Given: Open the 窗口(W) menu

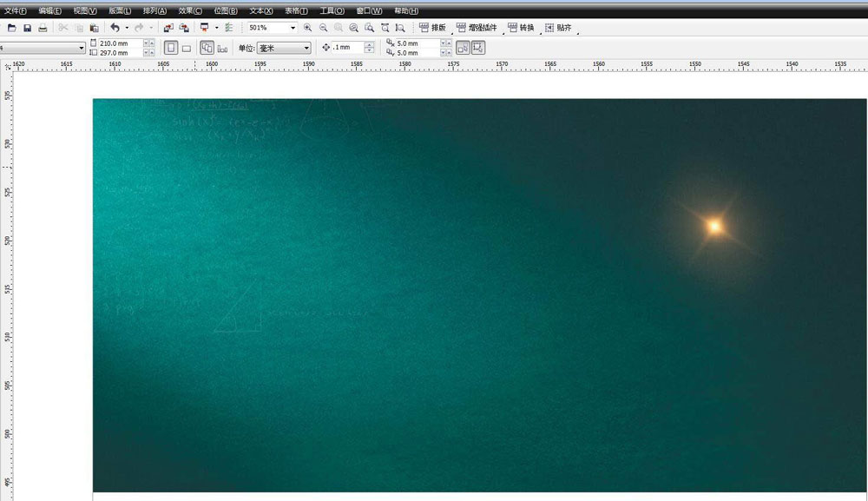Looking at the screenshot, I should click(369, 10).
